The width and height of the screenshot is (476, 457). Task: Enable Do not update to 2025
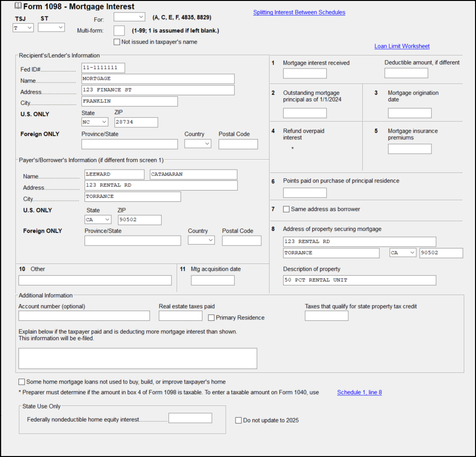click(238, 420)
